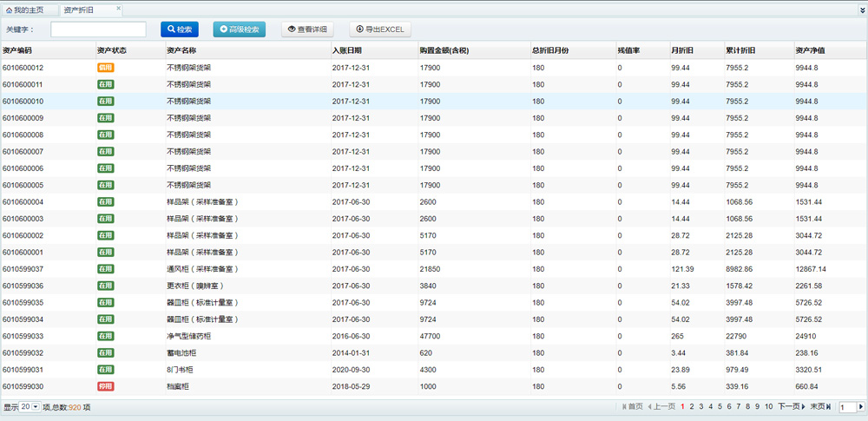Open 高级检索 advanced search
Viewport: 868px width, 421px height.
point(240,30)
